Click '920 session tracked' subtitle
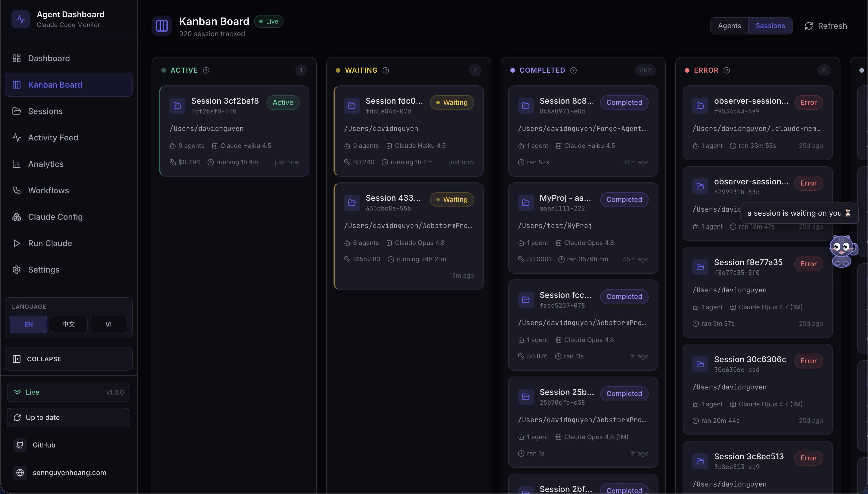 (212, 34)
